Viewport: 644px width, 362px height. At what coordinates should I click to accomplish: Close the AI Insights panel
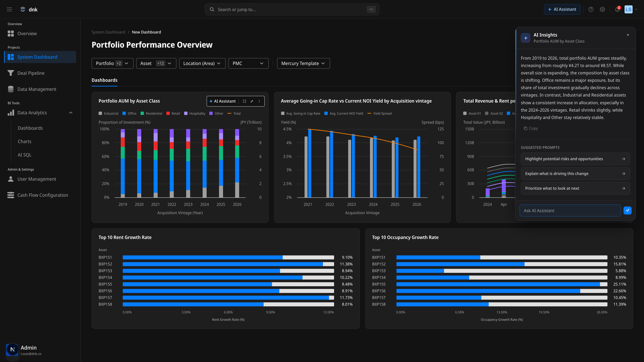tap(628, 35)
